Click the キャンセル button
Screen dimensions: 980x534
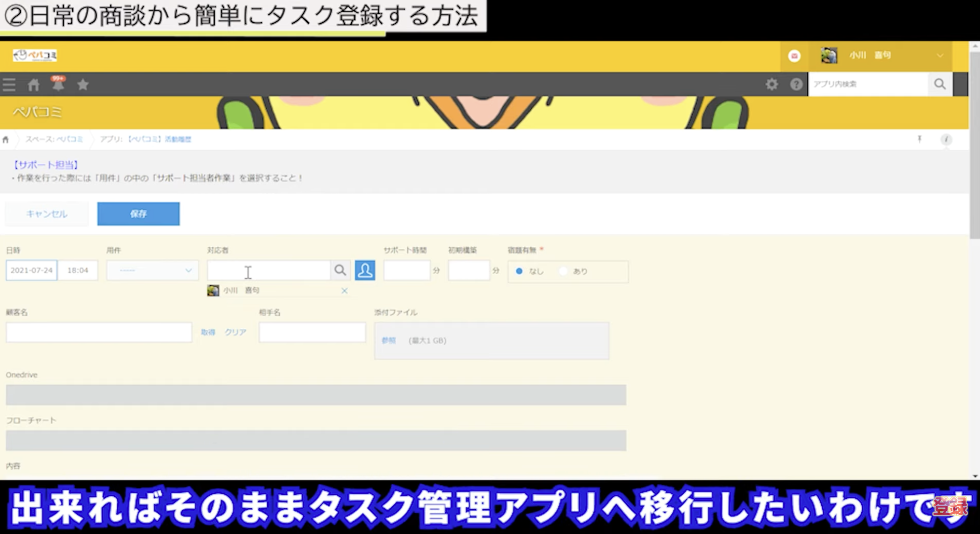coord(47,214)
